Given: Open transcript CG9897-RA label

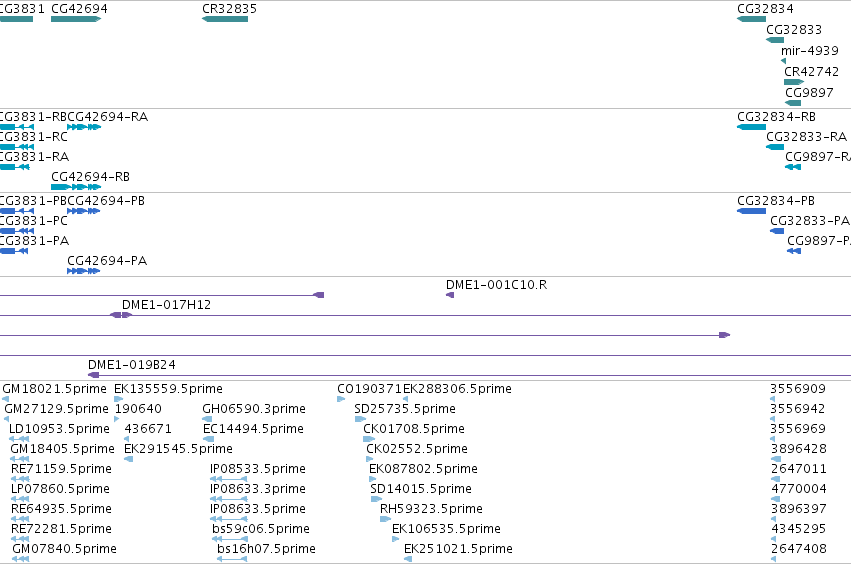Looking at the screenshot, I should coord(818,157).
